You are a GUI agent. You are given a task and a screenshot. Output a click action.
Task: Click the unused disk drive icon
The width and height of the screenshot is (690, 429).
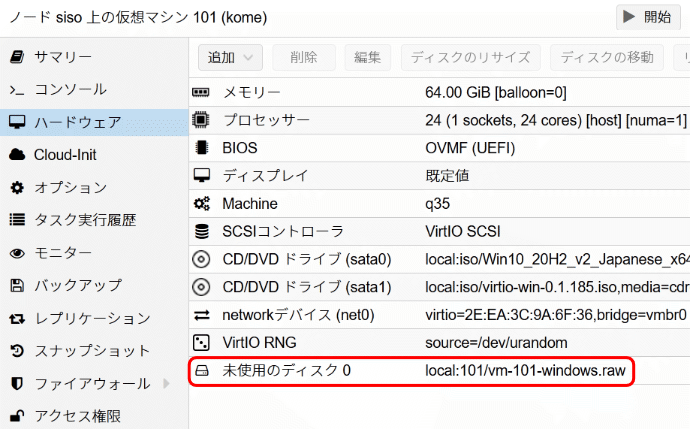pos(201,372)
